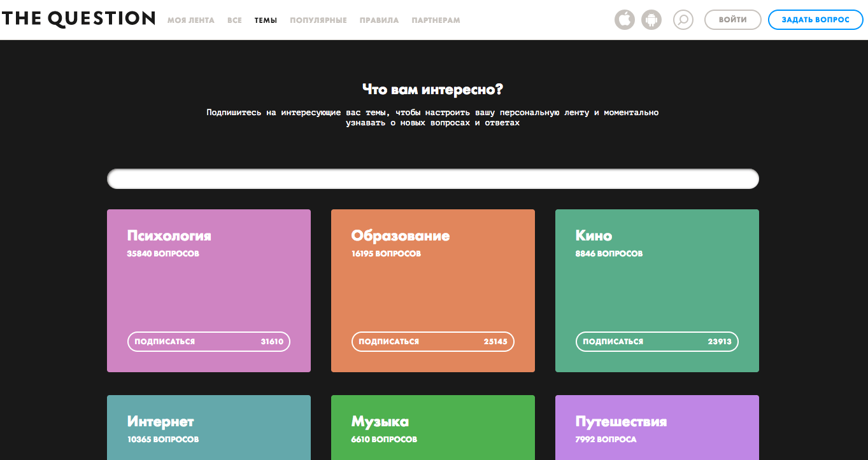
Task: Click the 7992 ВОПРОСА count text
Action: (606, 440)
